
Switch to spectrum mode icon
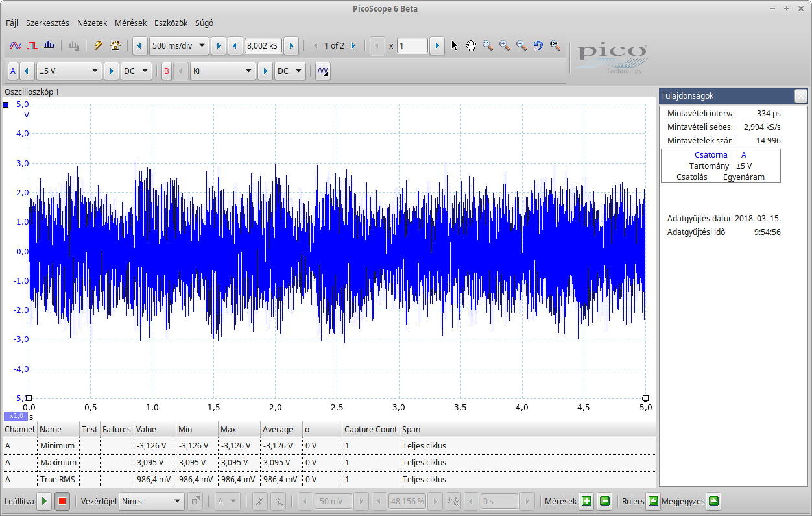(x=49, y=45)
